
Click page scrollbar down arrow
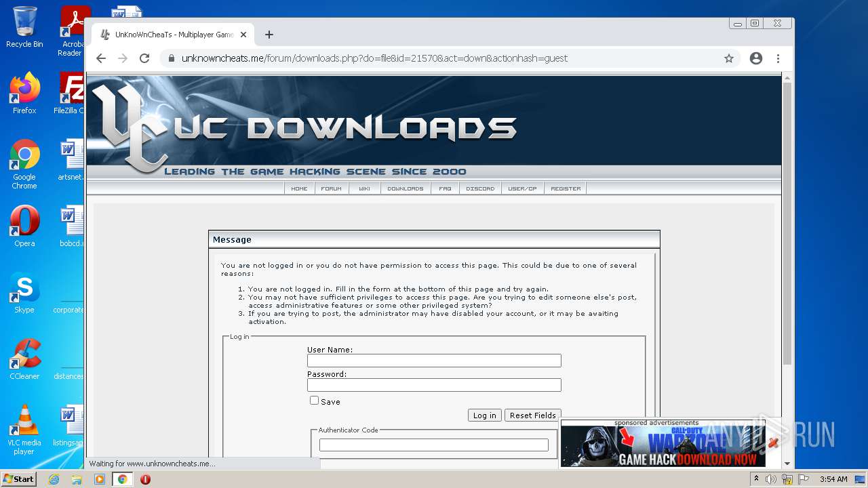click(x=787, y=464)
